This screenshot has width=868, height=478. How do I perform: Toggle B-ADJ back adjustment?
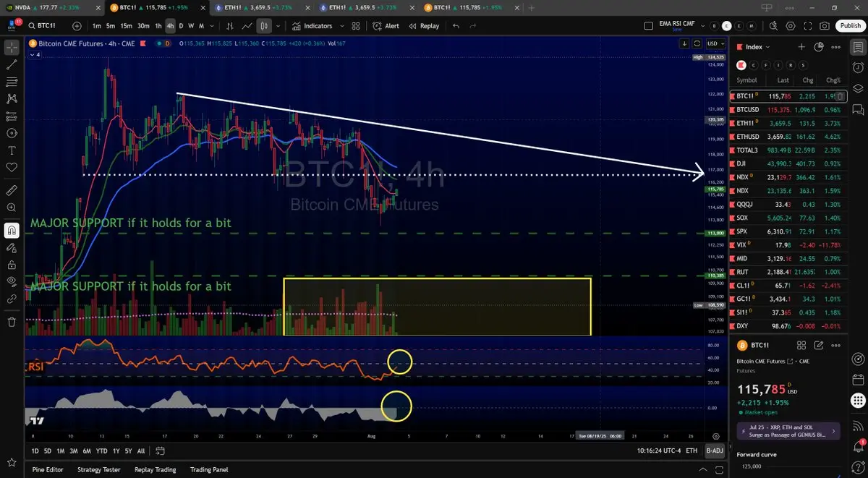714,451
